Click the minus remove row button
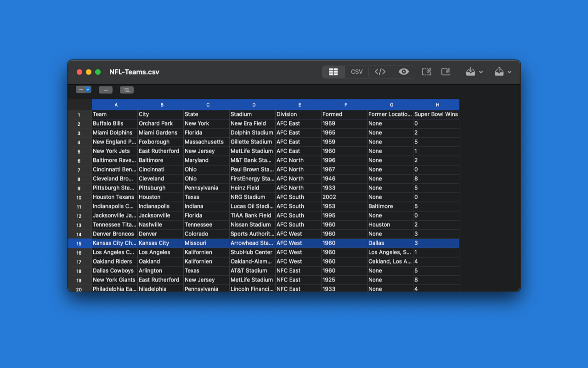The image size is (588, 368). click(x=106, y=90)
